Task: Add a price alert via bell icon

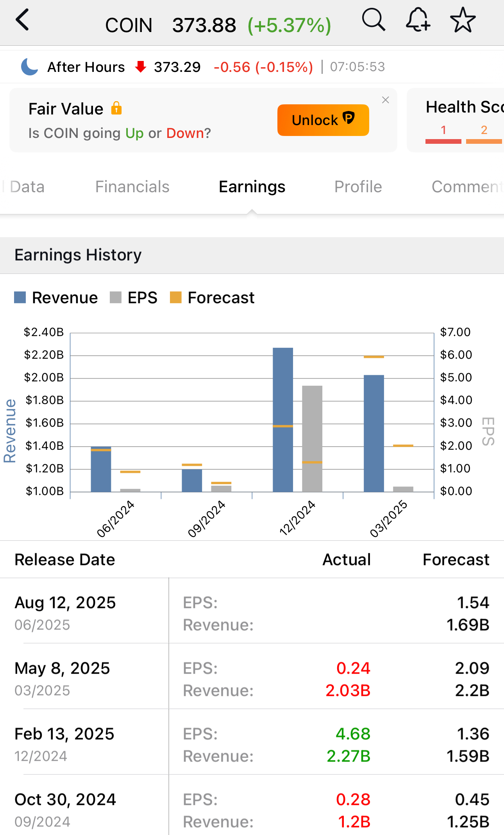Action: click(x=418, y=20)
